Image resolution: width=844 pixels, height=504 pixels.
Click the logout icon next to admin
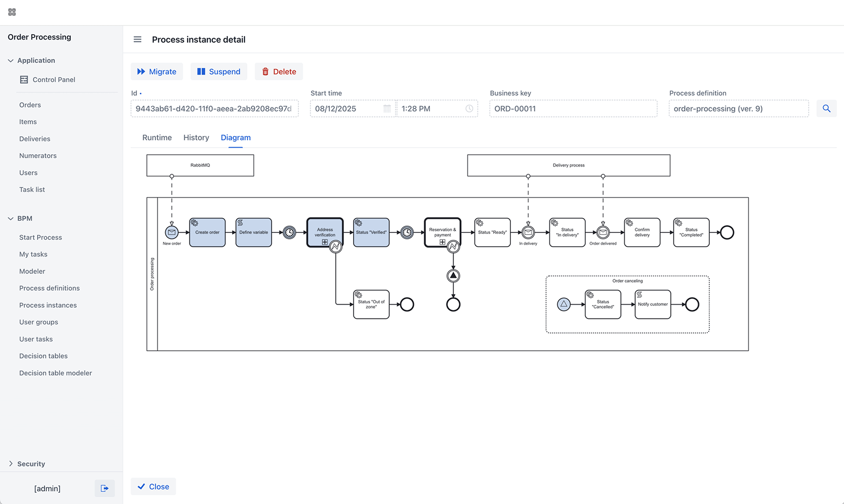tap(105, 488)
